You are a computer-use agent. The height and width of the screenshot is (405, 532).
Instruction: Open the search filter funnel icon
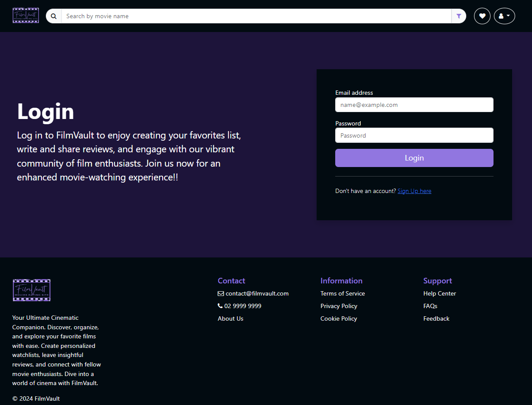click(x=458, y=16)
